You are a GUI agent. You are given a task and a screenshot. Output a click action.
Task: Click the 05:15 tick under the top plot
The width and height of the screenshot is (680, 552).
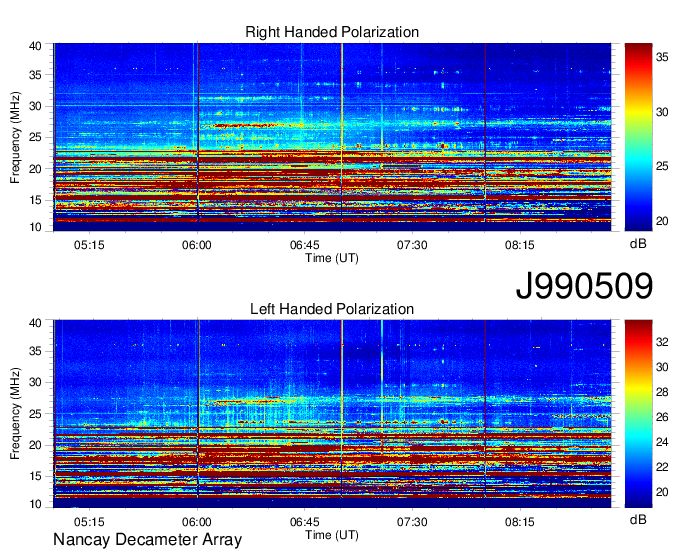(x=89, y=245)
